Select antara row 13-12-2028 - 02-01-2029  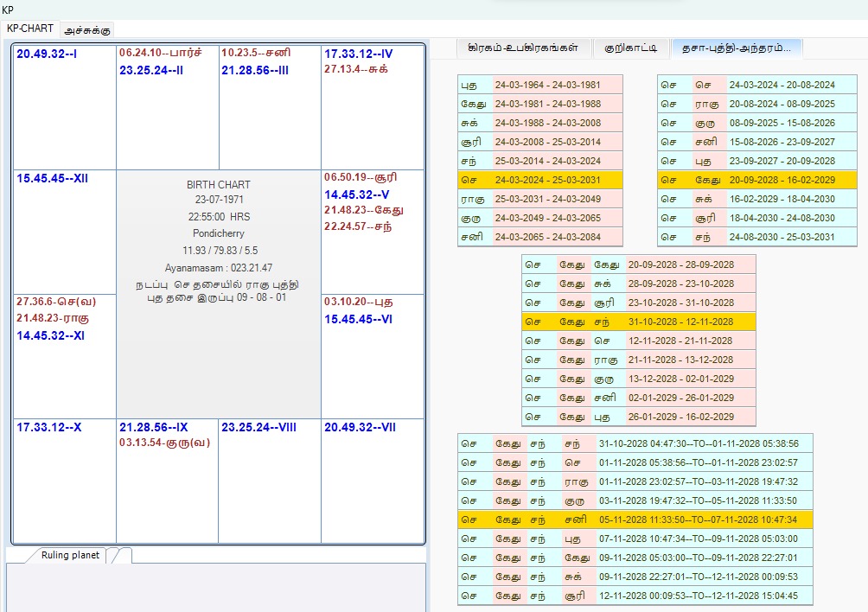[x=639, y=379]
